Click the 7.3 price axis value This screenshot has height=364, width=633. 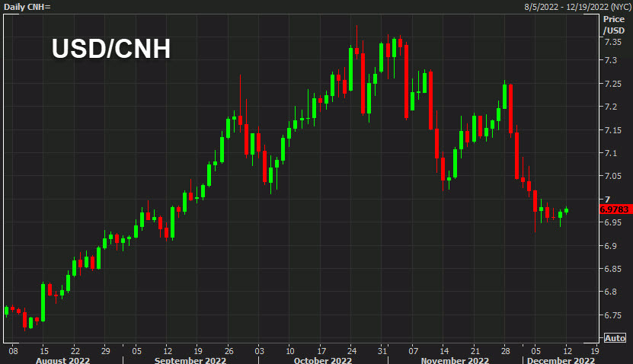(611, 60)
